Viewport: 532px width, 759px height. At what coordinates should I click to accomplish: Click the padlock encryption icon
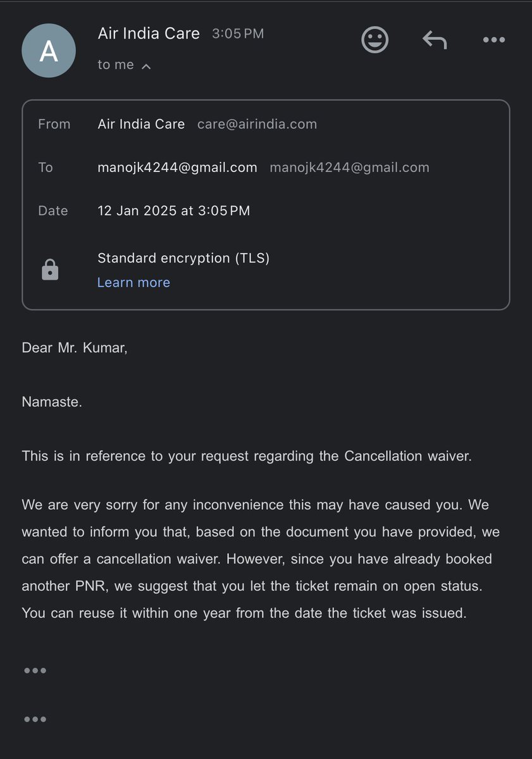point(50,270)
